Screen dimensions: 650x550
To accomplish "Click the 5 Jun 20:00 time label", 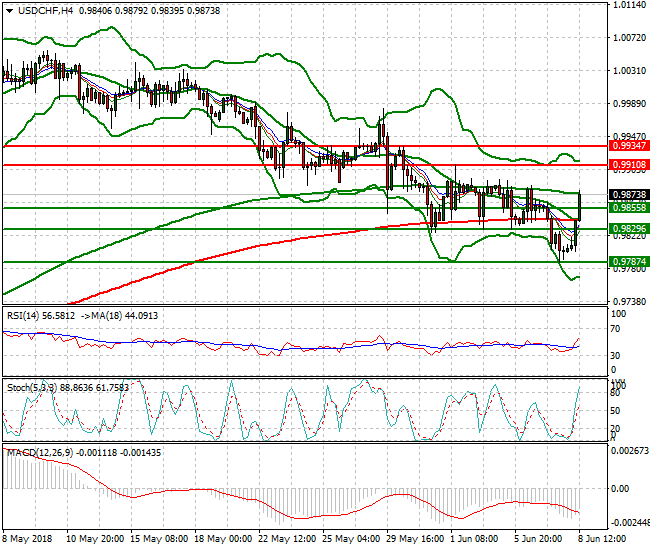I will (x=538, y=539).
